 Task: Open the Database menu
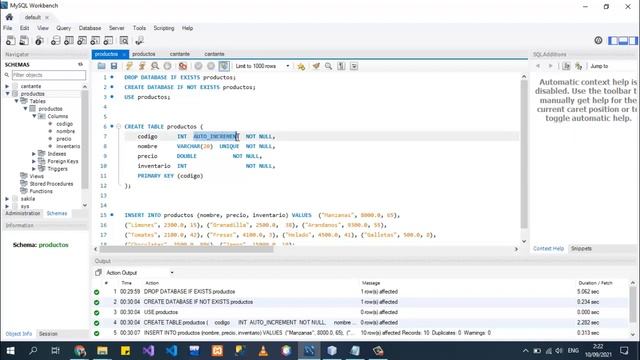click(90, 28)
